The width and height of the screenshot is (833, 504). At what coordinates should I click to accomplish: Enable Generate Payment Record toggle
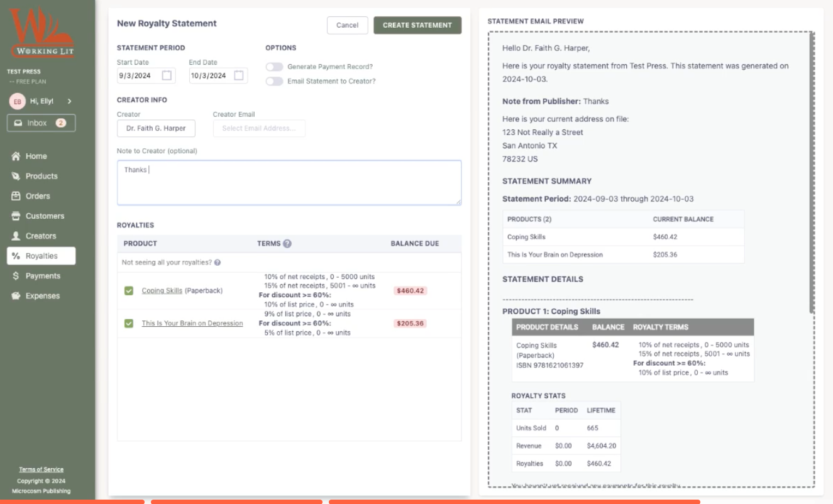[x=274, y=67]
